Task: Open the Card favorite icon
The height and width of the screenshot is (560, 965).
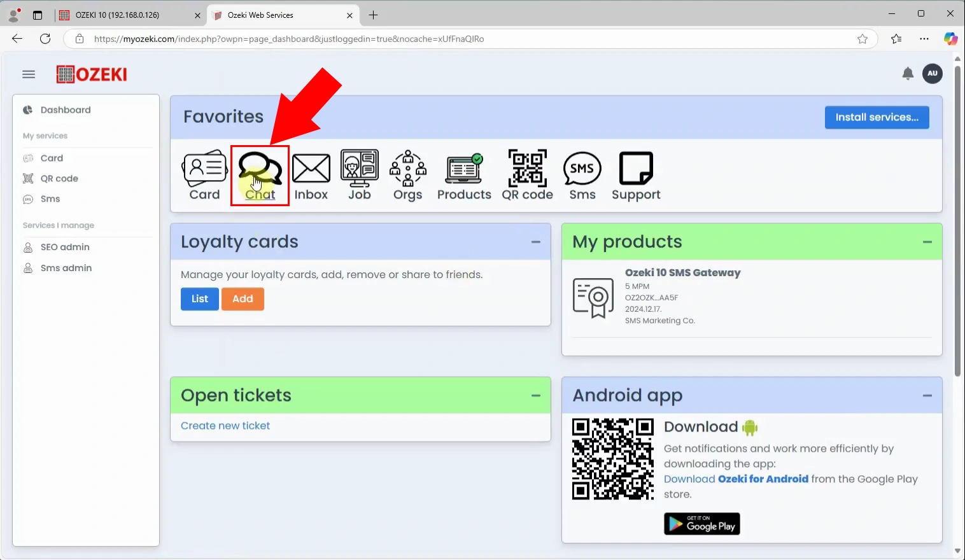Action: tap(204, 175)
